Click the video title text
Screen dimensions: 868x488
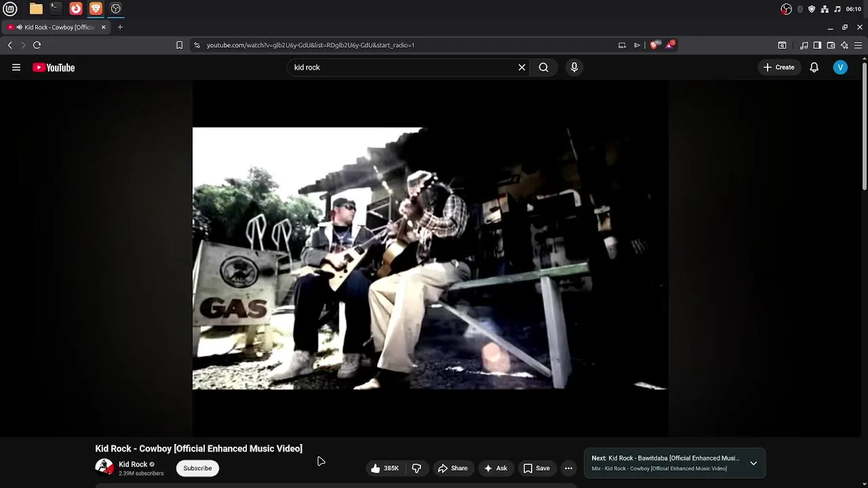199,449
